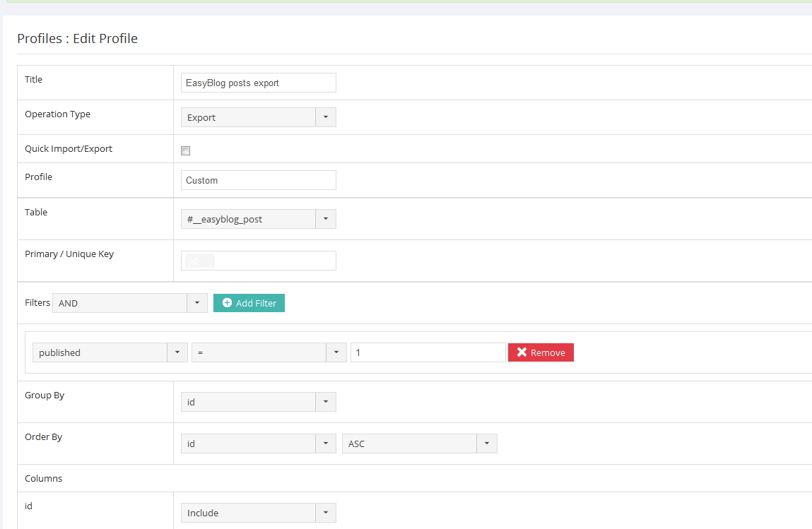Open the Filters AND dropdown arrow

(197, 303)
